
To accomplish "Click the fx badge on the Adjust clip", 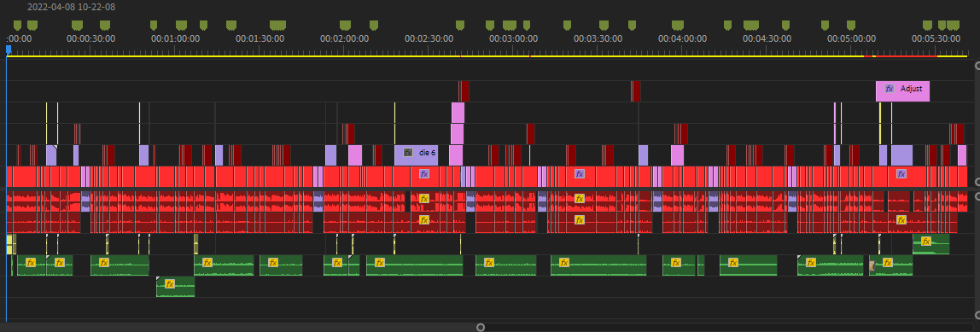I will [890, 89].
